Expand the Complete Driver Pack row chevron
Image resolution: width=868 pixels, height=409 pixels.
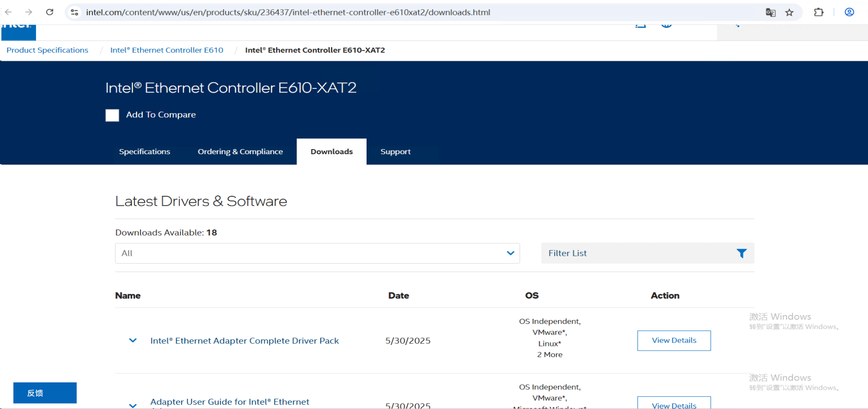pyautogui.click(x=133, y=341)
